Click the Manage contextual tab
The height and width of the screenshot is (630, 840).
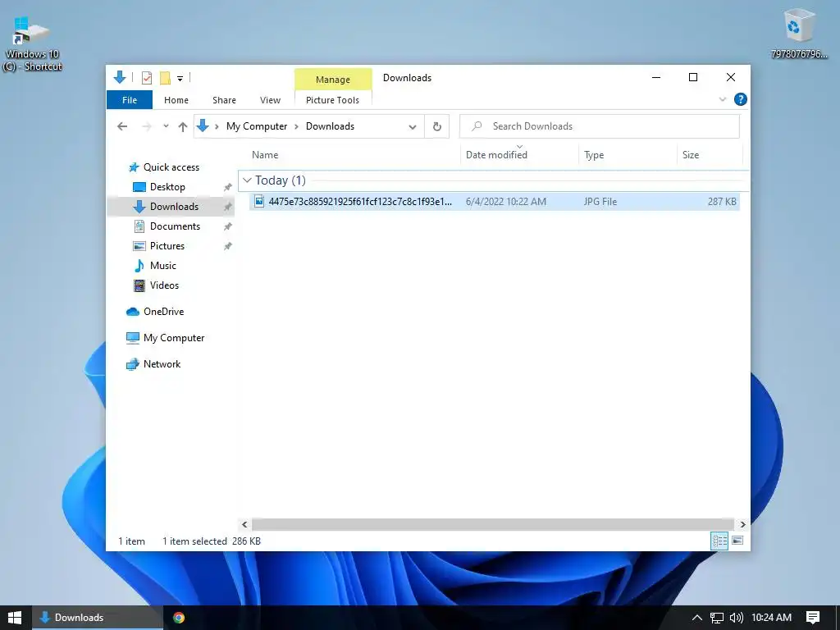333,80
